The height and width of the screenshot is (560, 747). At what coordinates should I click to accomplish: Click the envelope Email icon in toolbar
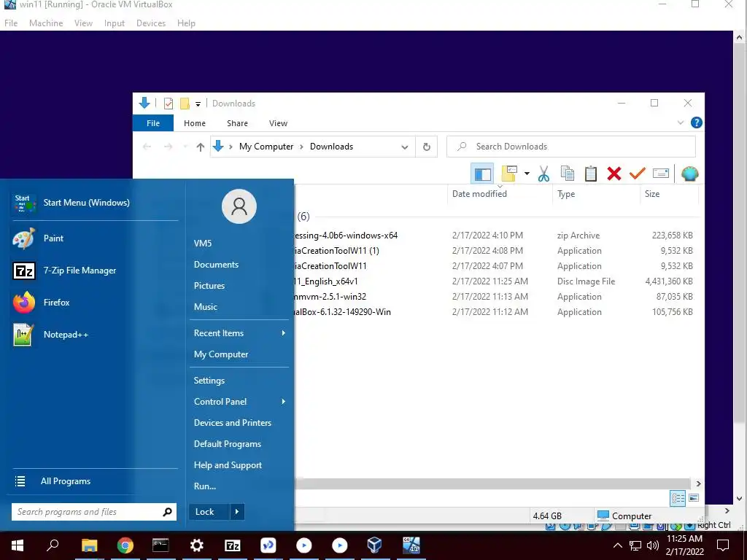660,174
